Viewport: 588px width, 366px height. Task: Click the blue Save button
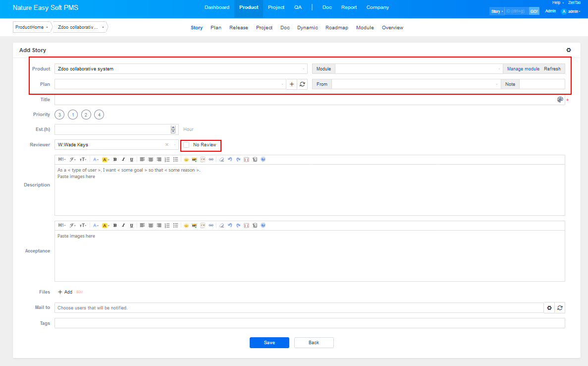[x=269, y=343]
